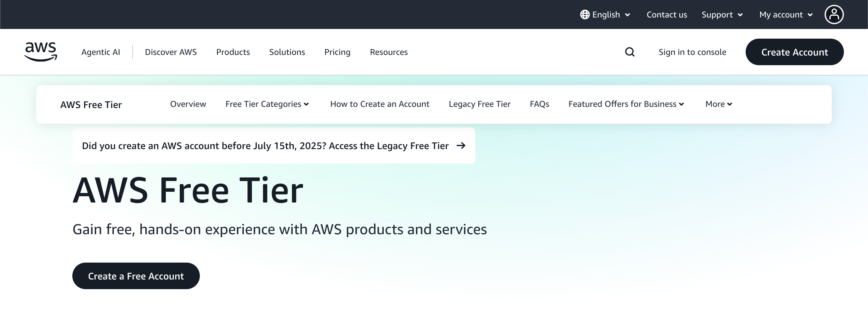
Task: Click the user profile icon top right
Action: [834, 14]
